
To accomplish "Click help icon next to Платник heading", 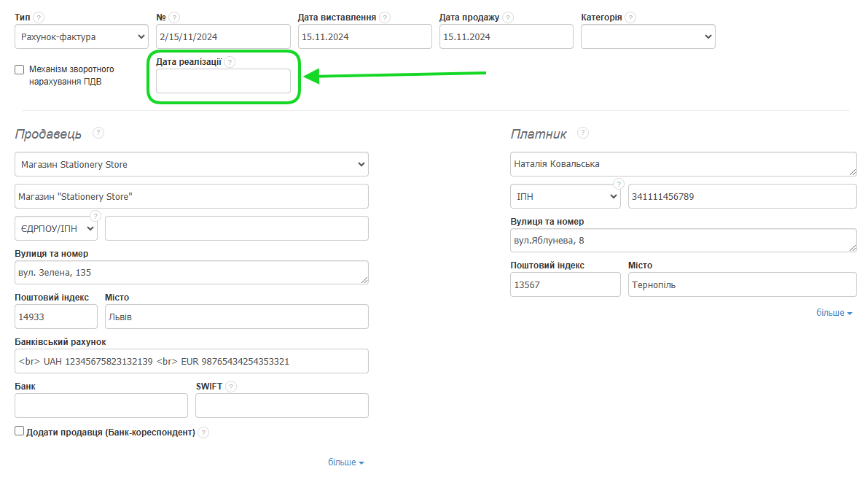I will (x=582, y=133).
